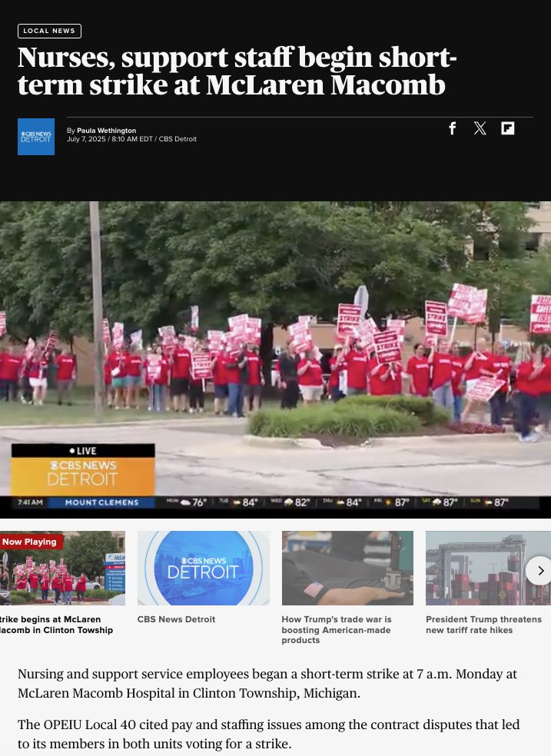Click 'How Trump's trade war is boosting' title
This screenshot has width=551, height=756.
point(337,630)
